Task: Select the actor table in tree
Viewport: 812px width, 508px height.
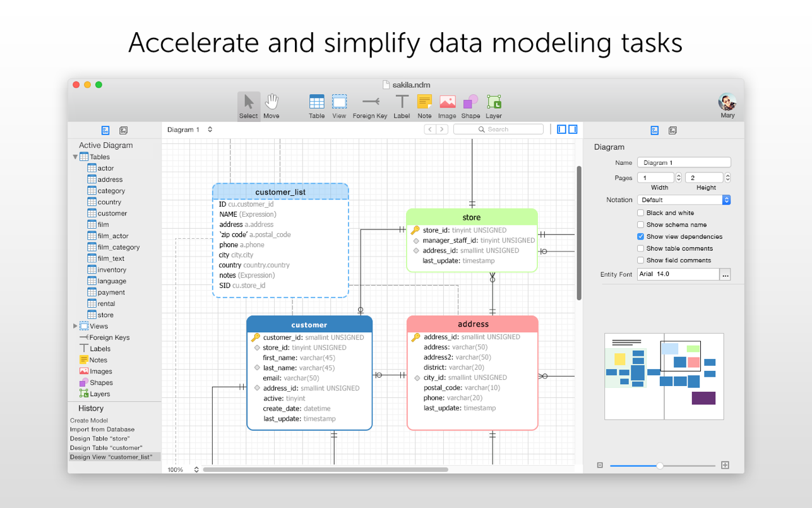Action: pyautogui.click(x=100, y=168)
